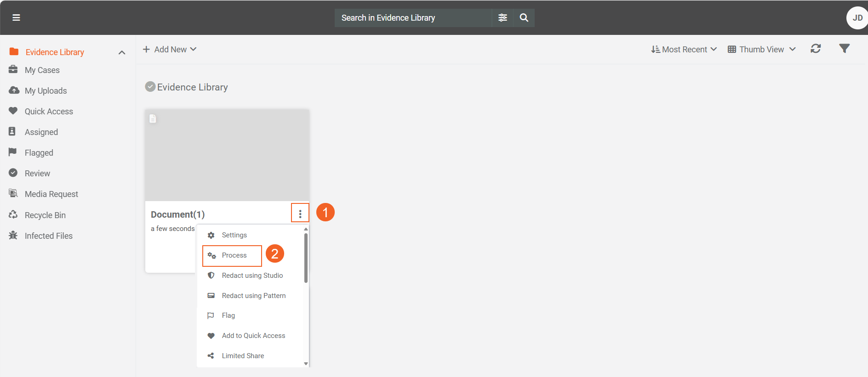Collapse the Evidence Library sidebar section
Image resolution: width=868 pixels, height=377 pixels.
(122, 52)
